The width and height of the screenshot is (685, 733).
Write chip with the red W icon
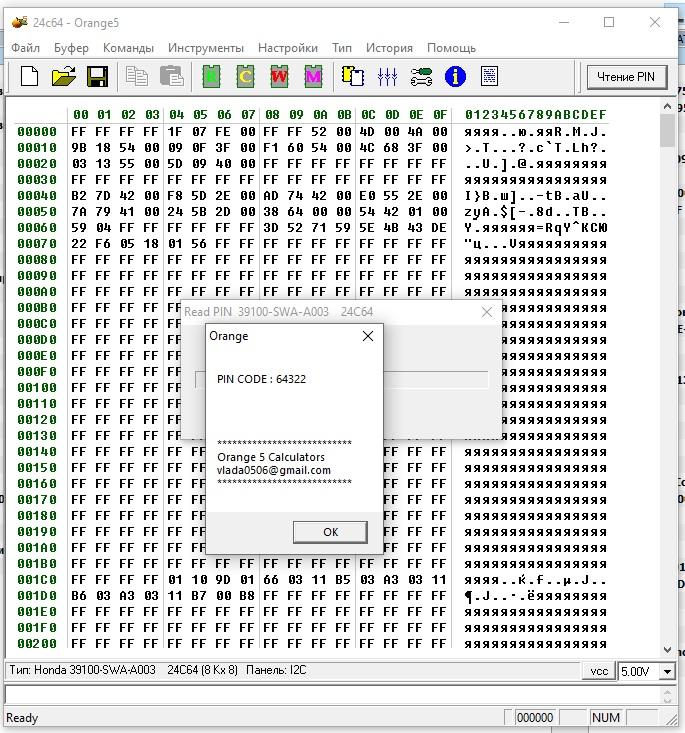click(x=279, y=76)
